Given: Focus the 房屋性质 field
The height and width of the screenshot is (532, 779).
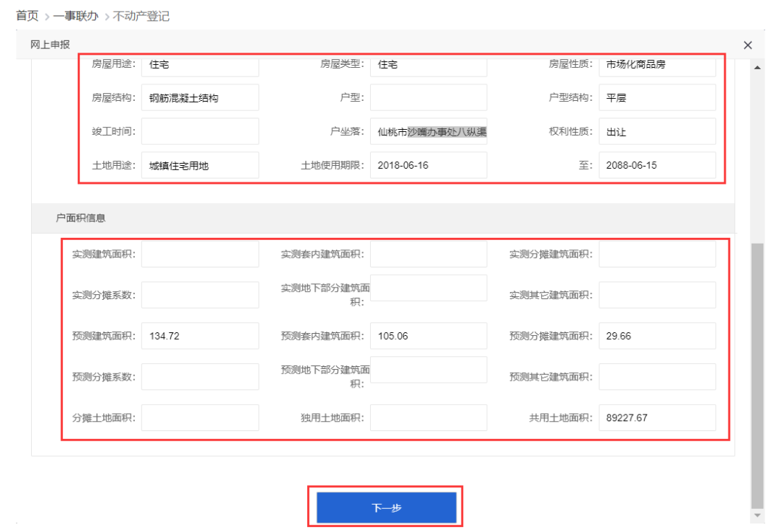Looking at the screenshot, I should (x=657, y=64).
